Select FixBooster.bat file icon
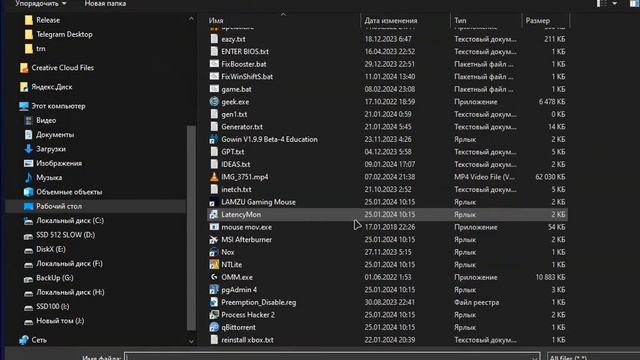640x360 pixels. point(214,64)
